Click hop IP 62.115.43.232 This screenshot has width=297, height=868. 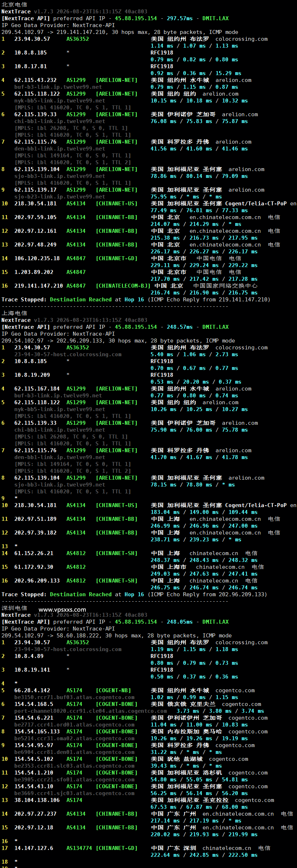[x=35, y=80]
